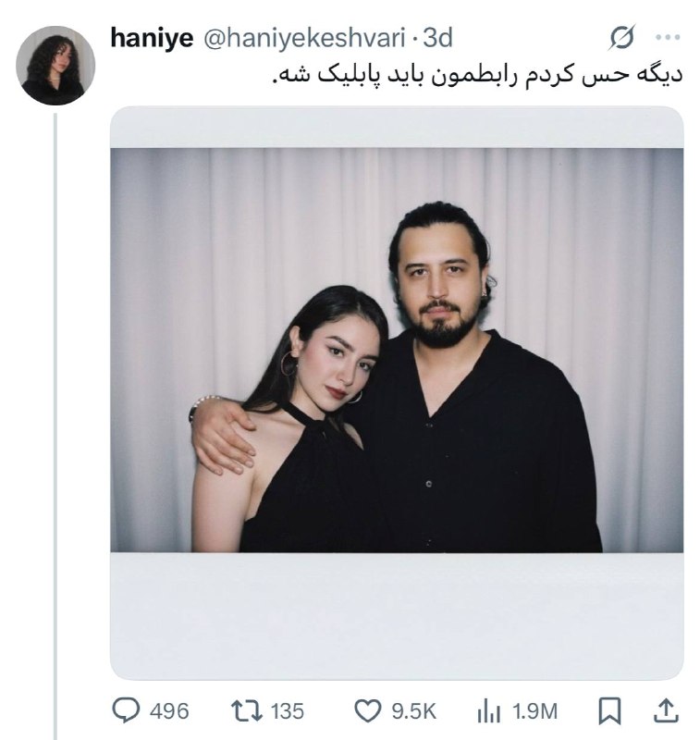Repost this tweet using the retweet arrows icon
Image resolution: width=700 pixels, height=740 pixels.
(x=247, y=710)
